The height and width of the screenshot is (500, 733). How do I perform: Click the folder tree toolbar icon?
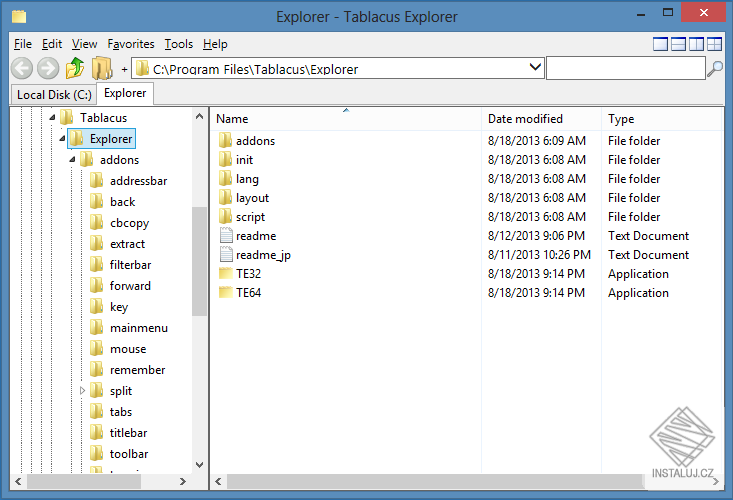click(102, 68)
